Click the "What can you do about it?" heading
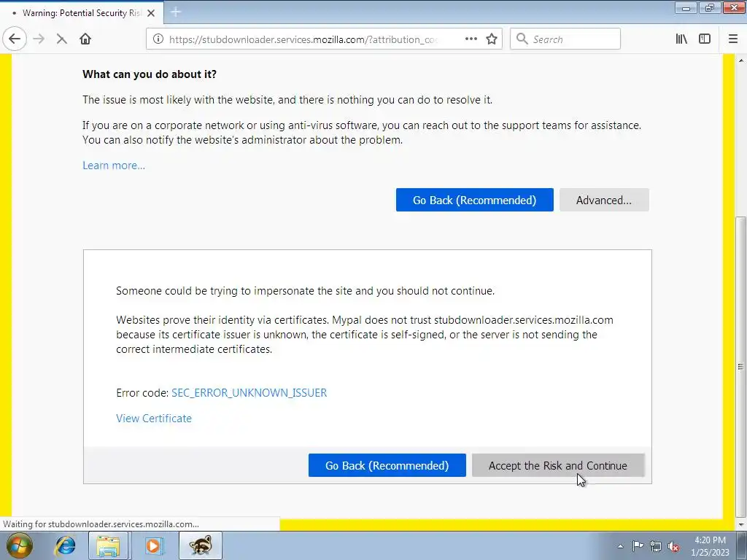Screen dimensions: 747x560 [150, 74]
